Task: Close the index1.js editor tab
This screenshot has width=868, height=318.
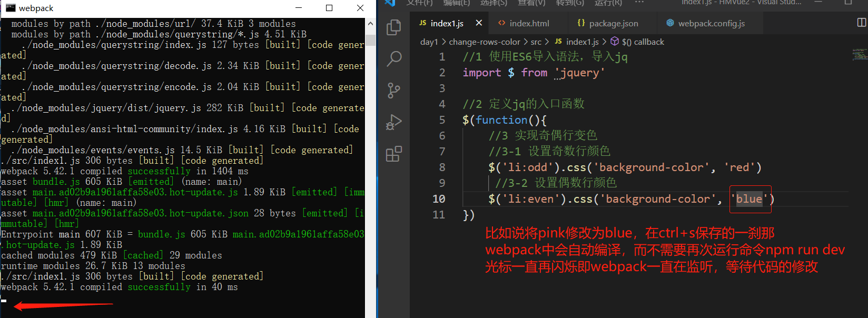Action: 479,23
